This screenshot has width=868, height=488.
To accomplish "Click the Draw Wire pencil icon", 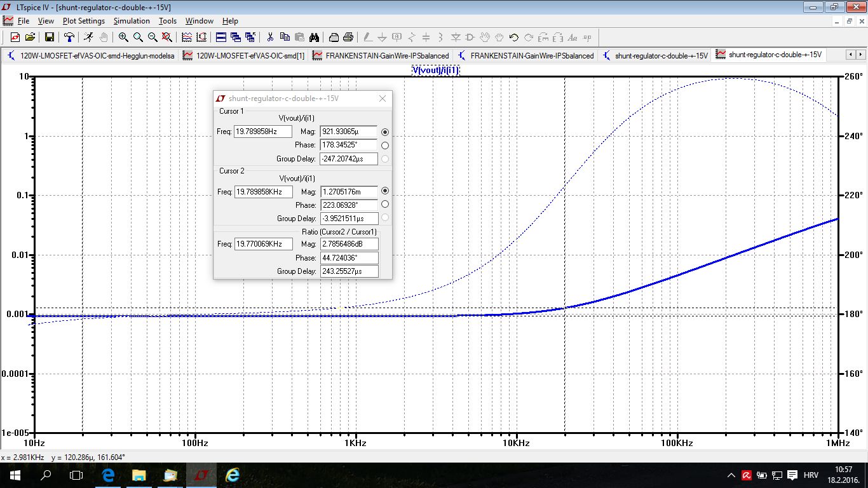I will [368, 37].
